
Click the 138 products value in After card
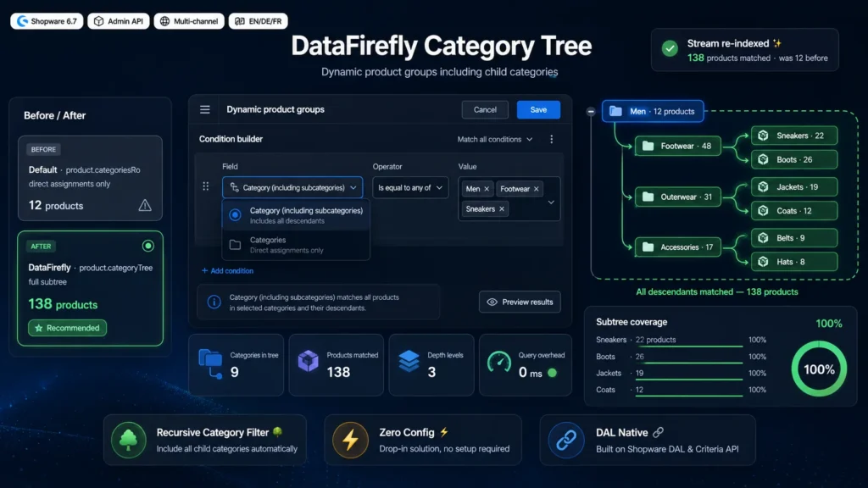[x=63, y=304]
